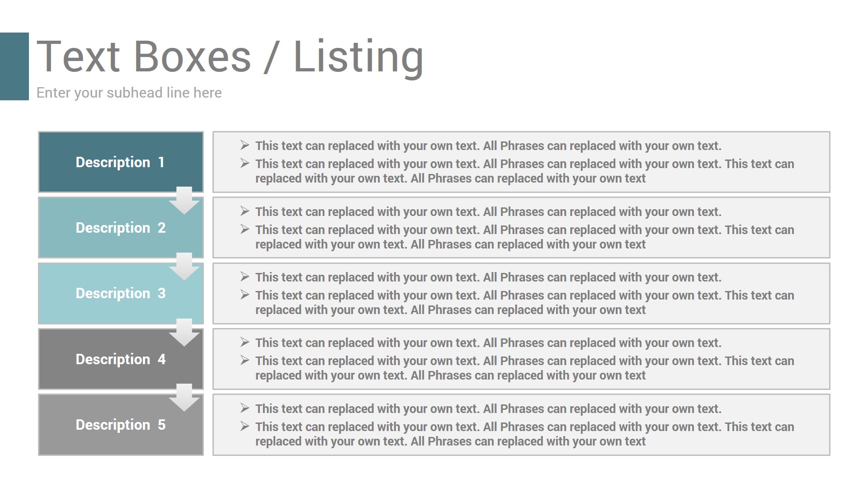Click the down arrow between Description 3 and 4
The height and width of the screenshot is (488, 868).
point(184,332)
